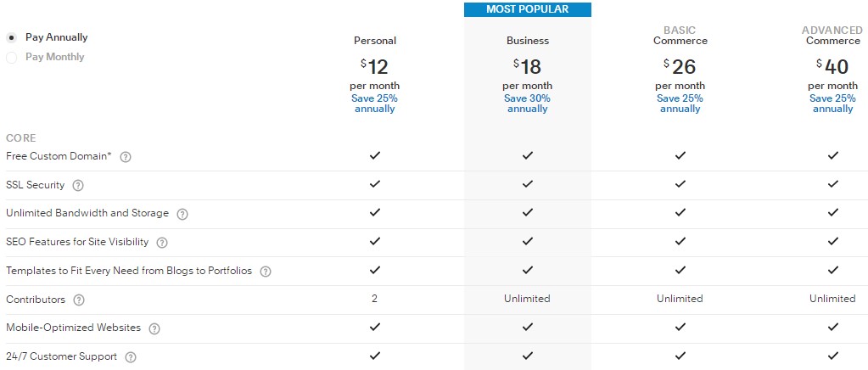Click help icon next to Free Custom Domain
This screenshot has width=868, height=370.
(126, 157)
